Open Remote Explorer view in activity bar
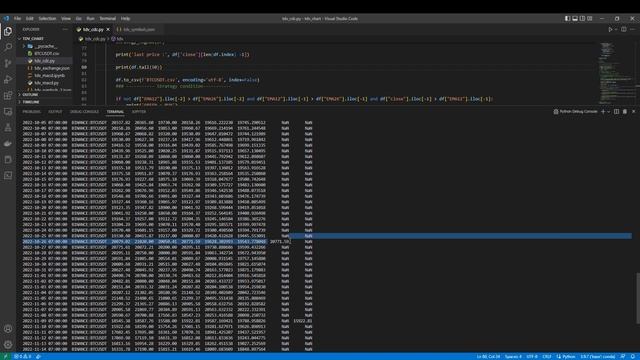Image resolution: width=640 pixels, height=360 pixels. pyautogui.click(x=8, y=111)
